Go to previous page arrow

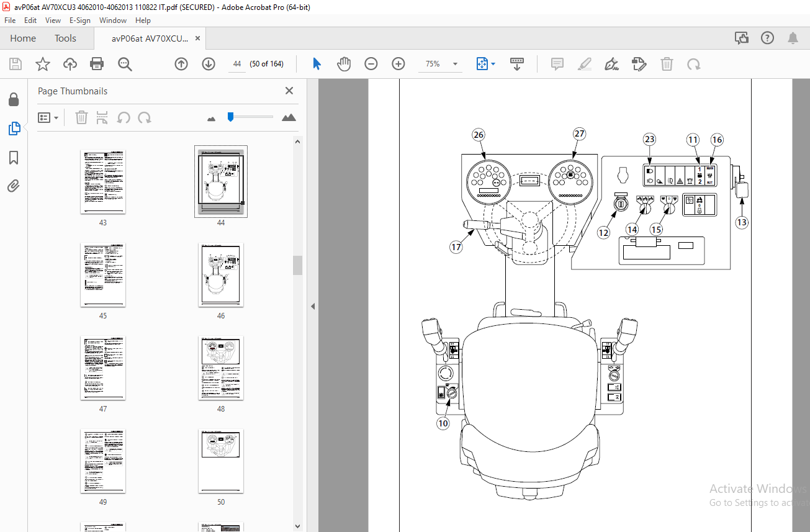tap(181, 64)
